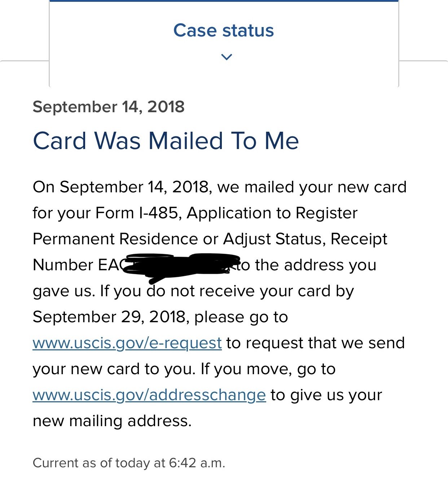Click 'to request that we send' text

point(316,343)
